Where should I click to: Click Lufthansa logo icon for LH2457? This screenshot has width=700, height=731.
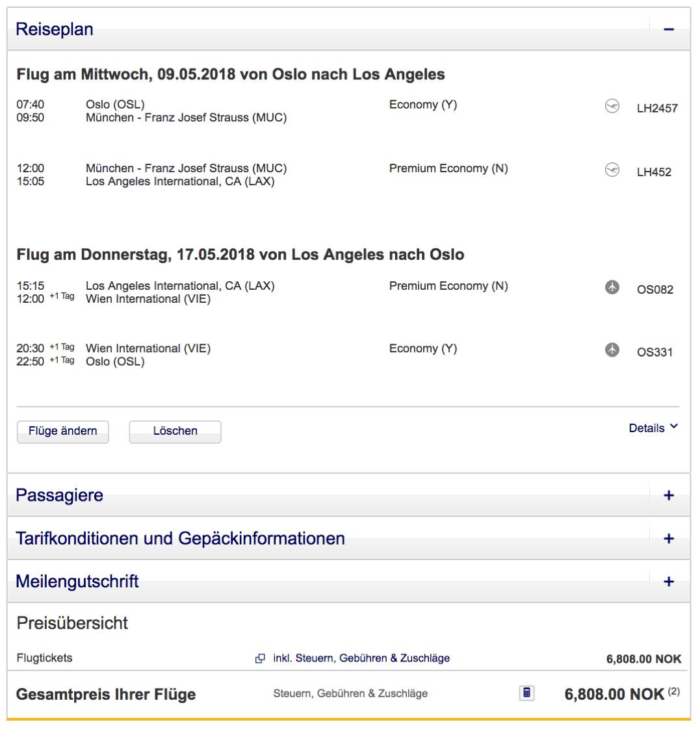(x=612, y=107)
